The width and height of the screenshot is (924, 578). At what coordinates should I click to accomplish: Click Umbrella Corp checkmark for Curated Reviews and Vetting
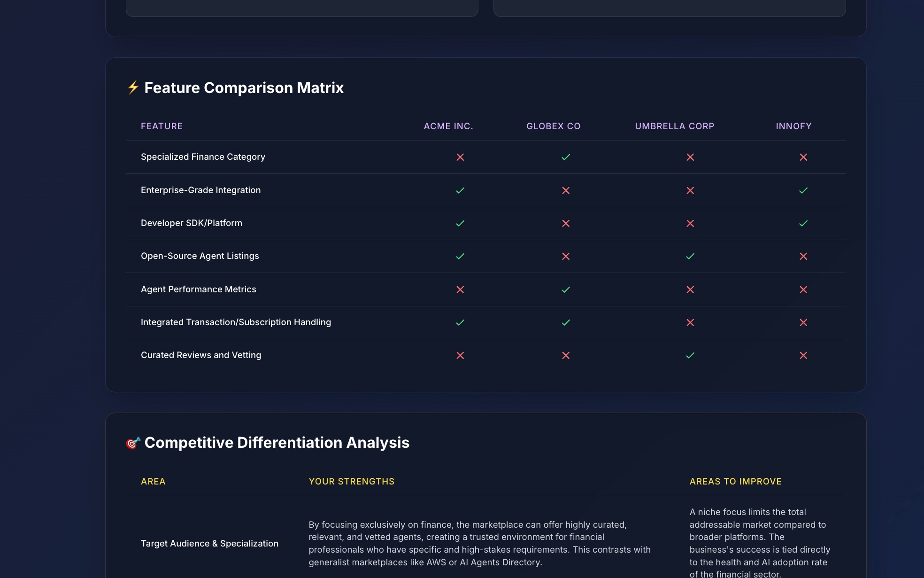point(690,355)
